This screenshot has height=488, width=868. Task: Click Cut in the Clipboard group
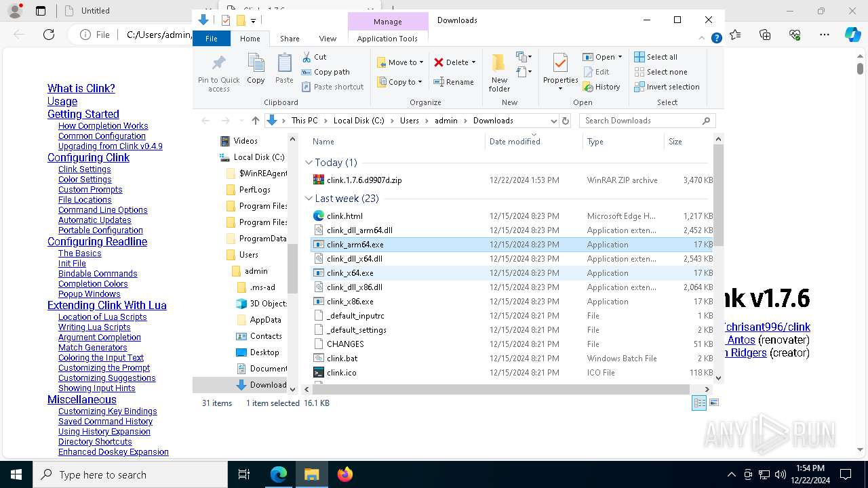[x=314, y=57]
